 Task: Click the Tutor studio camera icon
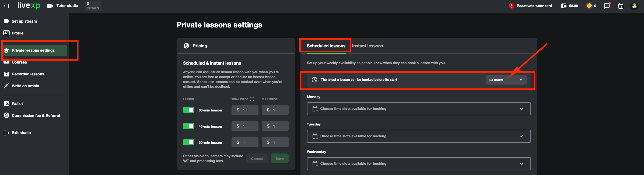pyautogui.click(x=50, y=6)
